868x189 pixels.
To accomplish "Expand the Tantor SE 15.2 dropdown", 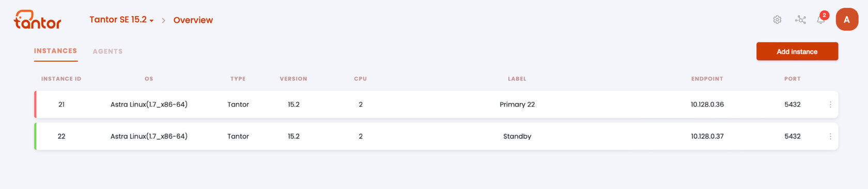I will click(121, 20).
